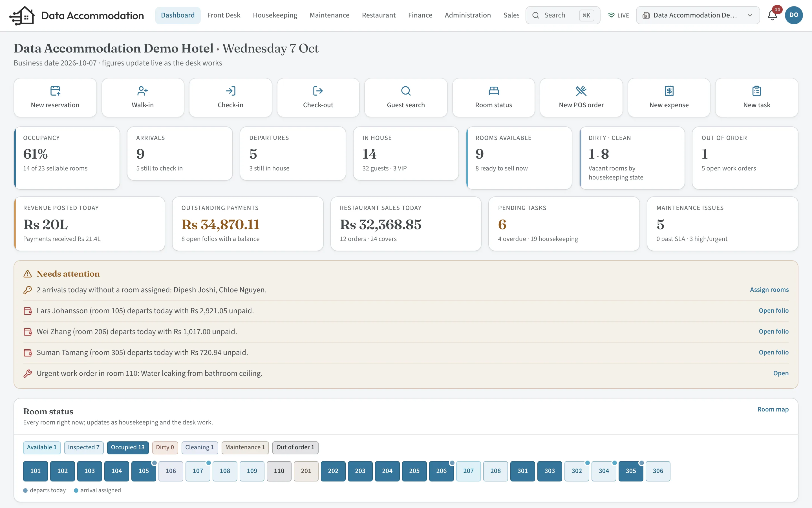Viewport: 812px width, 508px height.
Task: Click the New POS order utensils icon
Action: [581, 91]
